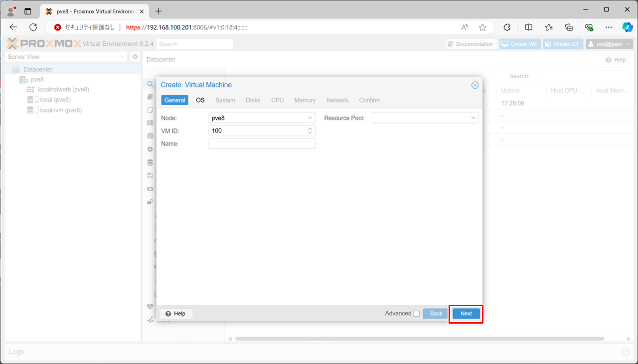Click the browser refresh icon
Image resolution: width=638 pixels, height=364 pixels.
click(33, 27)
